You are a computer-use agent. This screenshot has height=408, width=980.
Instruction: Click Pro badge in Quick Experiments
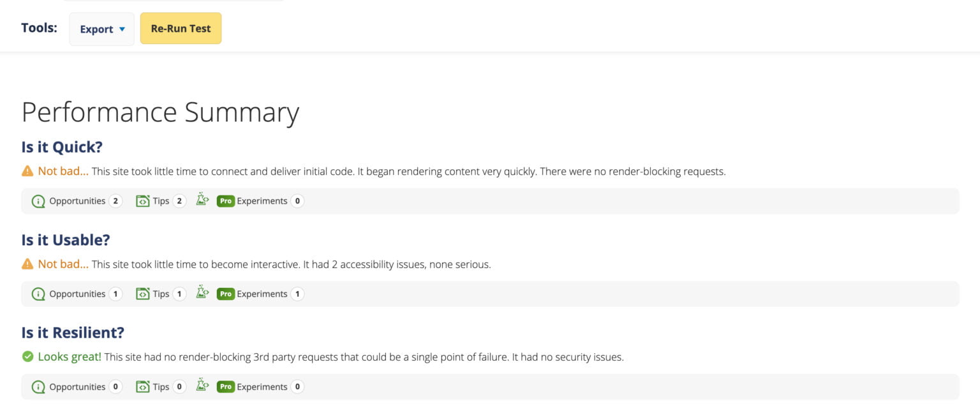(x=226, y=201)
